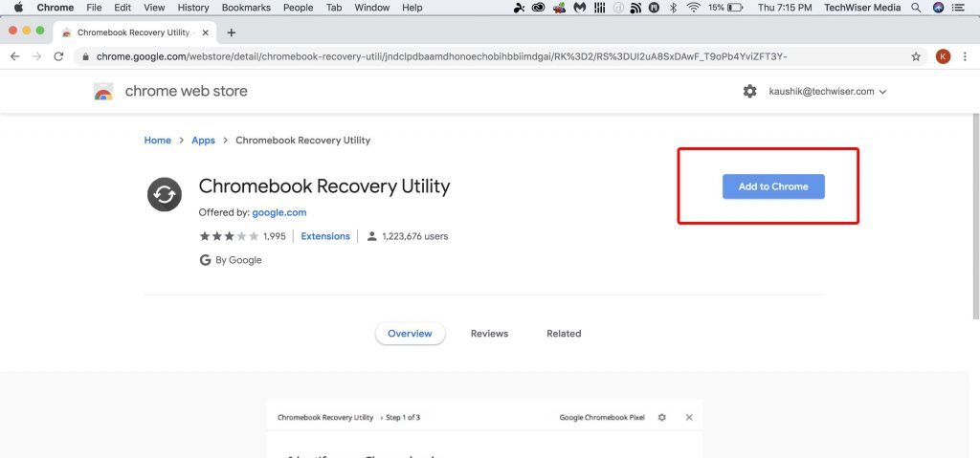Click the 1,223,676 users text
This screenshot has height=458, width=980.
[415, 236]
